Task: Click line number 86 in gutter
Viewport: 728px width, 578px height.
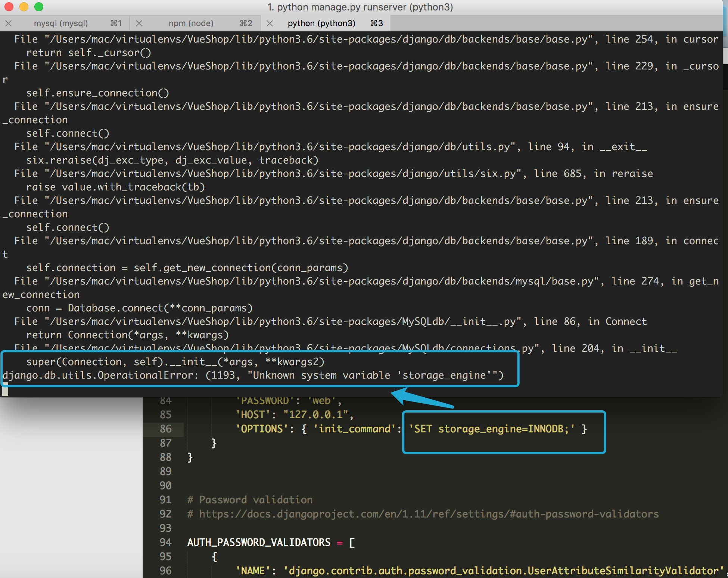Action: point(165,429)
